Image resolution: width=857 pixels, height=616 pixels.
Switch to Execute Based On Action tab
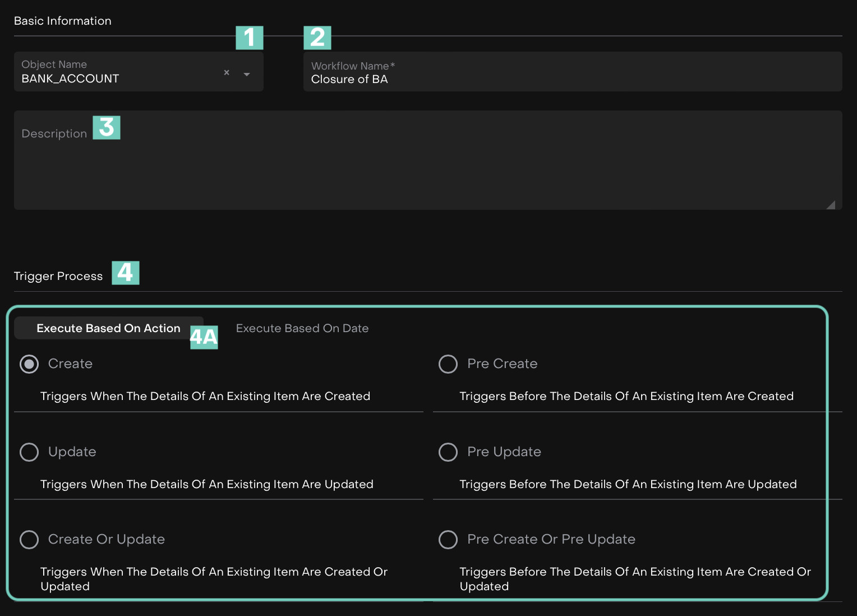pyautogui.click(x=108, y=328)
